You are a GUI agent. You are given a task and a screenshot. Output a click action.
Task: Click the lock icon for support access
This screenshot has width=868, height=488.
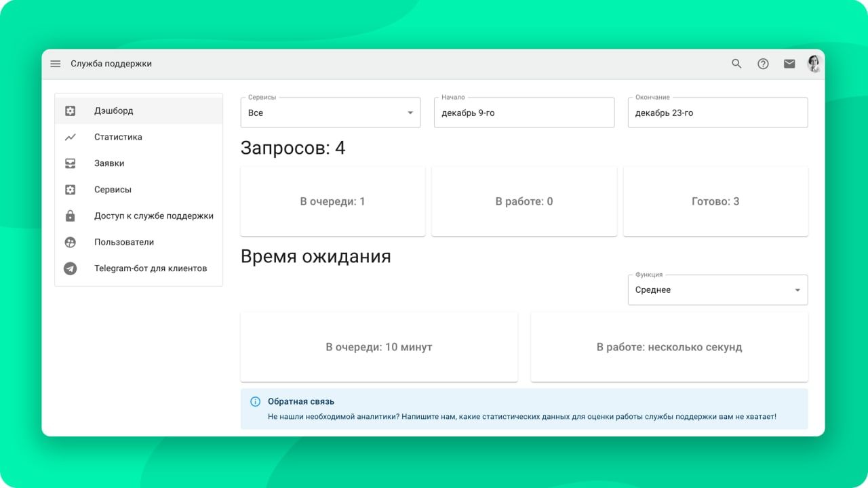[71, 216]
